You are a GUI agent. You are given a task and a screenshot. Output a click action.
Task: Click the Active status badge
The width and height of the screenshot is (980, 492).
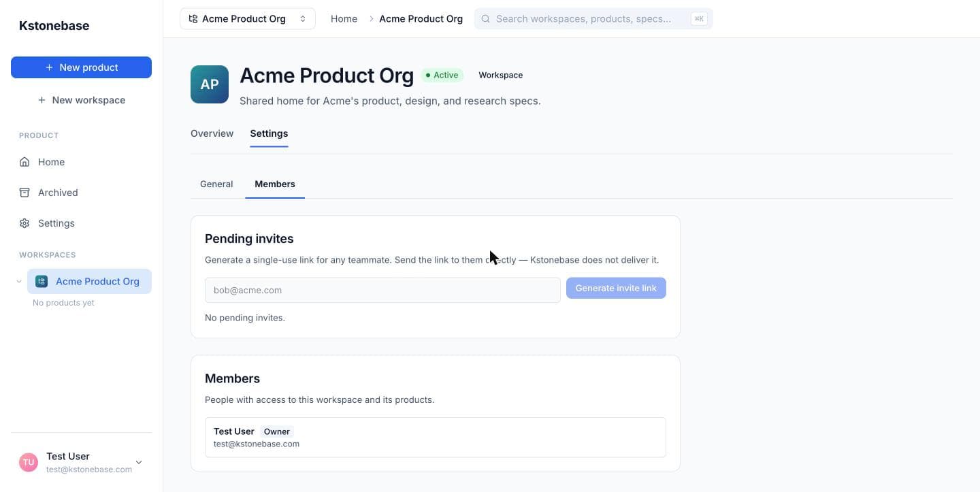(x=442, y=75)
